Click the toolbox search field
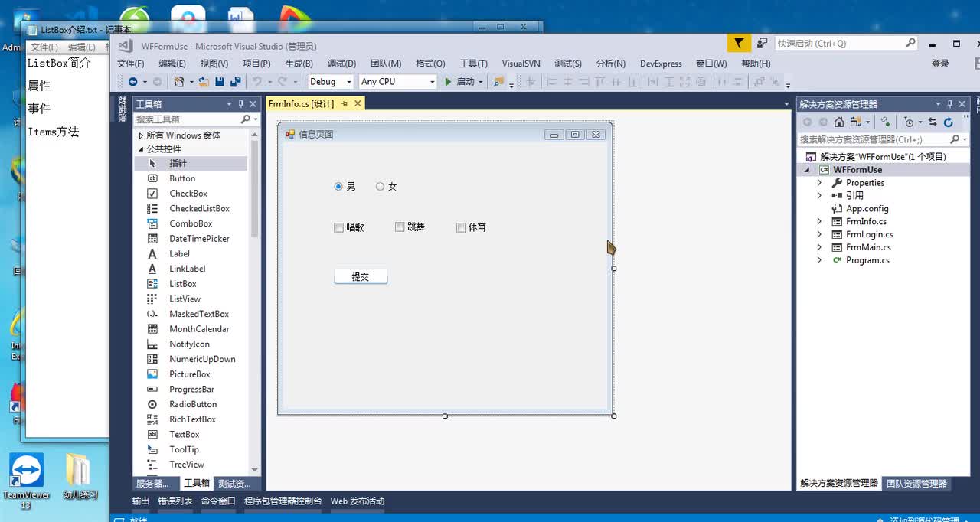This screenshot has height=522, width=980. [x=187, y=119]
